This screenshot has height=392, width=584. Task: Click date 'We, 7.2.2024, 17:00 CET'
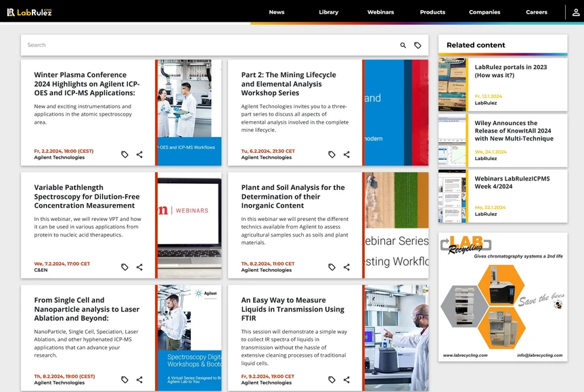point(62,264)
